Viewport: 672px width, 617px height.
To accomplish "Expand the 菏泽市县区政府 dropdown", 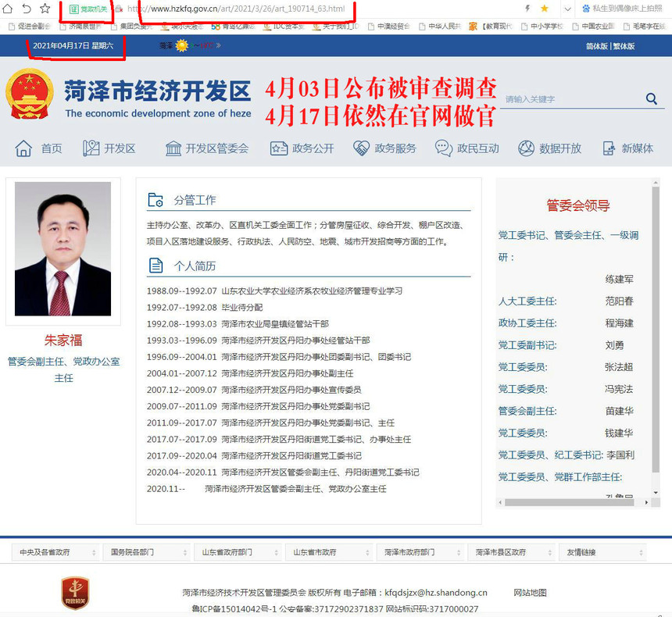I will point(512,552).
